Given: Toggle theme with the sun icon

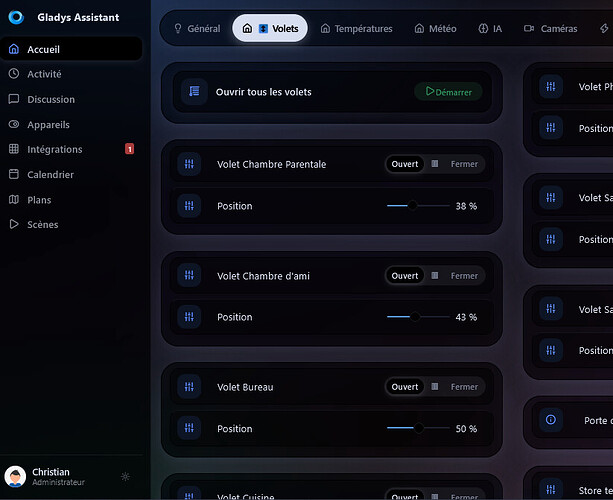Looking at the screenshot, I should [x=125, y=477].
